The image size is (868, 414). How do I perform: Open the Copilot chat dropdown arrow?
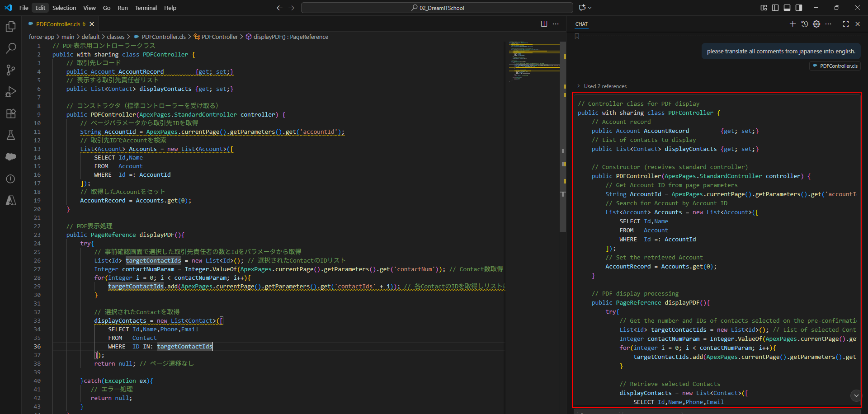(590, 8)
